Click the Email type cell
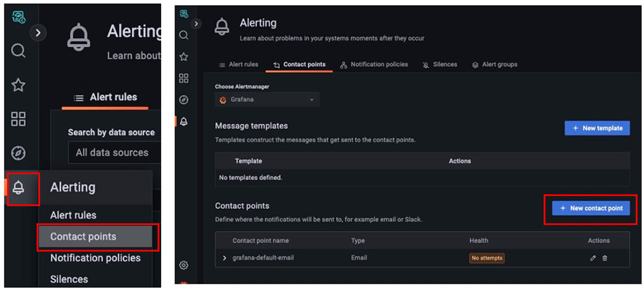 tap(359, 258)
